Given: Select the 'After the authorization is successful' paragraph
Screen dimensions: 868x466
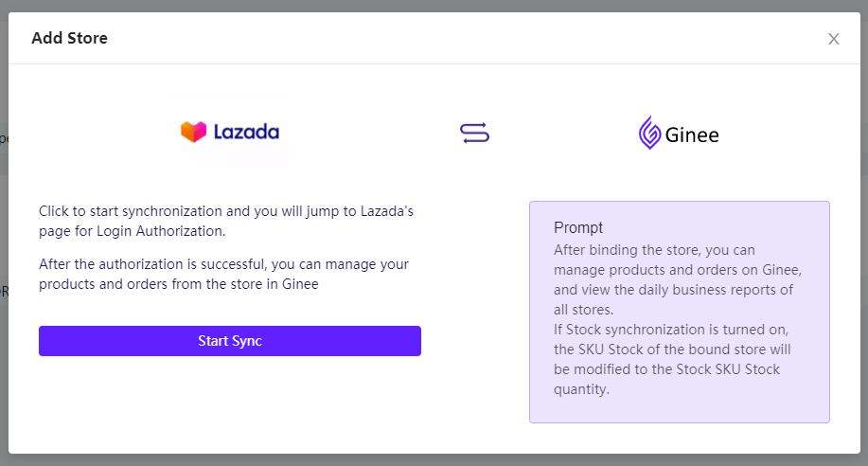Looking at the screenshot, I should point(223,274).
